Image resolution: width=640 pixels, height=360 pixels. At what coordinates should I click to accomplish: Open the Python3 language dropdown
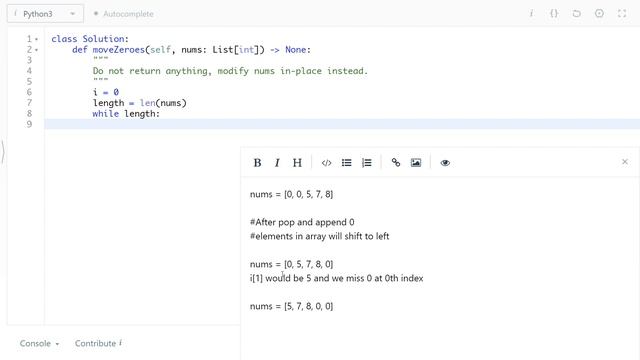[x=45, y=13]
